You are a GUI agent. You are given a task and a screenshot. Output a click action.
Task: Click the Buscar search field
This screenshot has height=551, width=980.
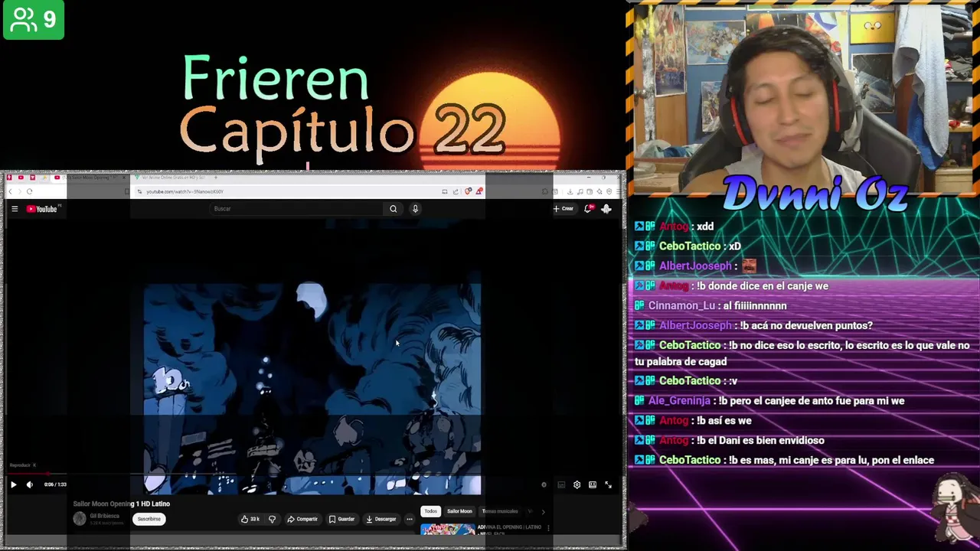click(x=297, y=209)
